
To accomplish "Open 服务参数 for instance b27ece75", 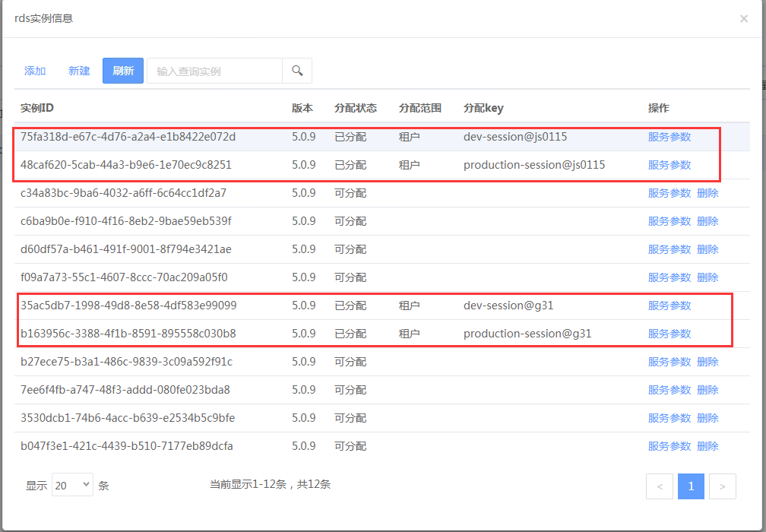I will [669, 362].
